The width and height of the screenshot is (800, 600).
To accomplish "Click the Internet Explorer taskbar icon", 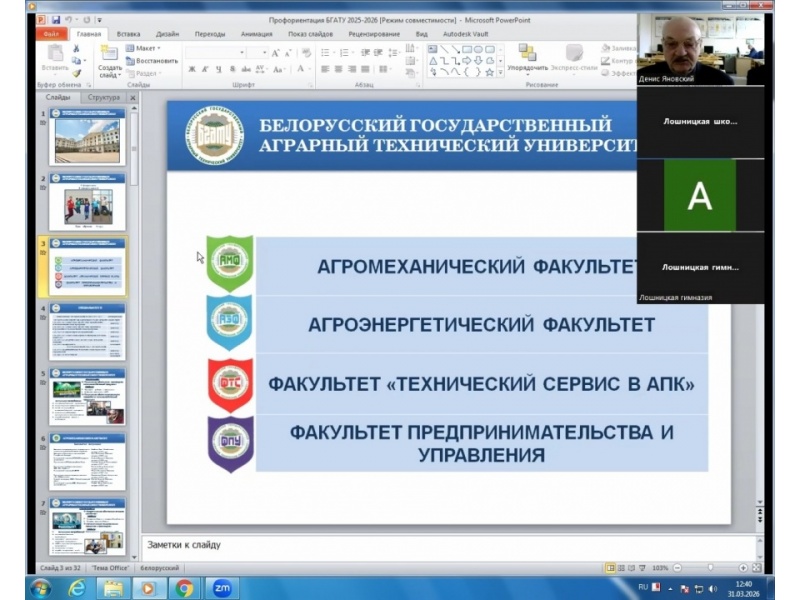I will click(77, 587).
